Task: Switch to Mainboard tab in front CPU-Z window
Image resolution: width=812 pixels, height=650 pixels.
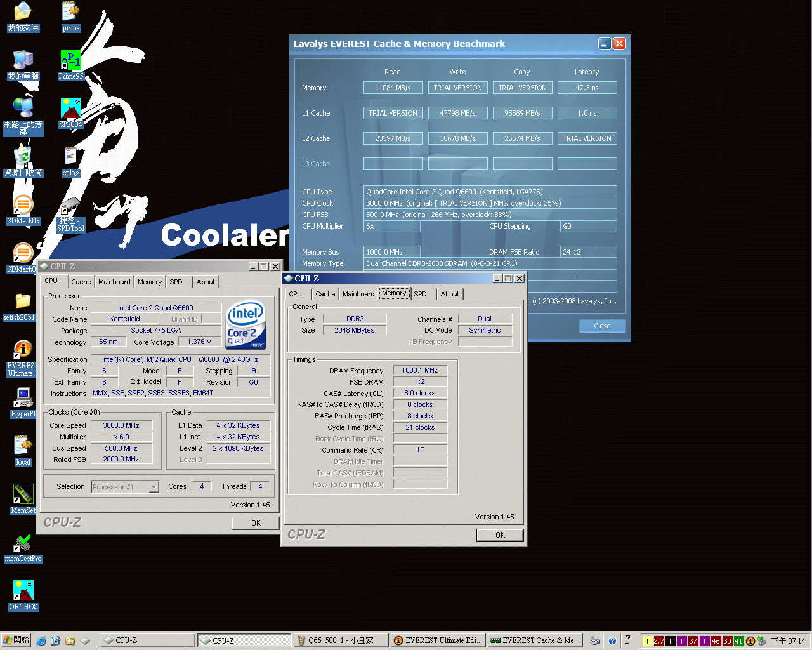Action: tap(358, 294)
